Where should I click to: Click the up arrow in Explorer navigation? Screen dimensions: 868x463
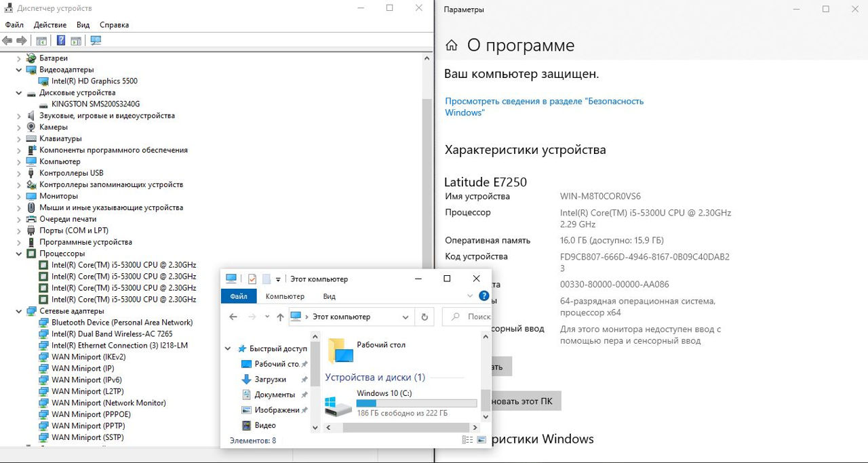(280, 317)
